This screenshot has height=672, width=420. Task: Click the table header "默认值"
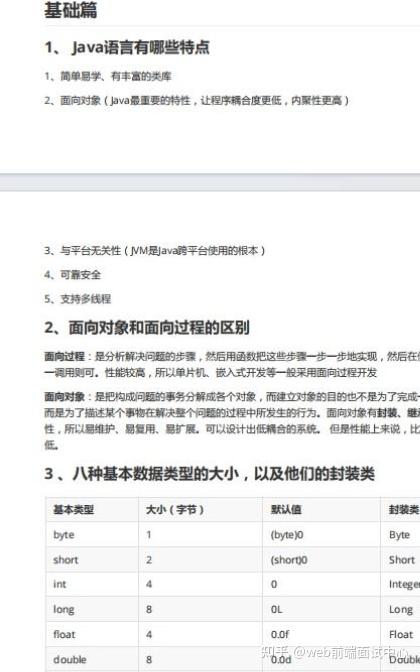pyautogui.click(x=286, y=510)
